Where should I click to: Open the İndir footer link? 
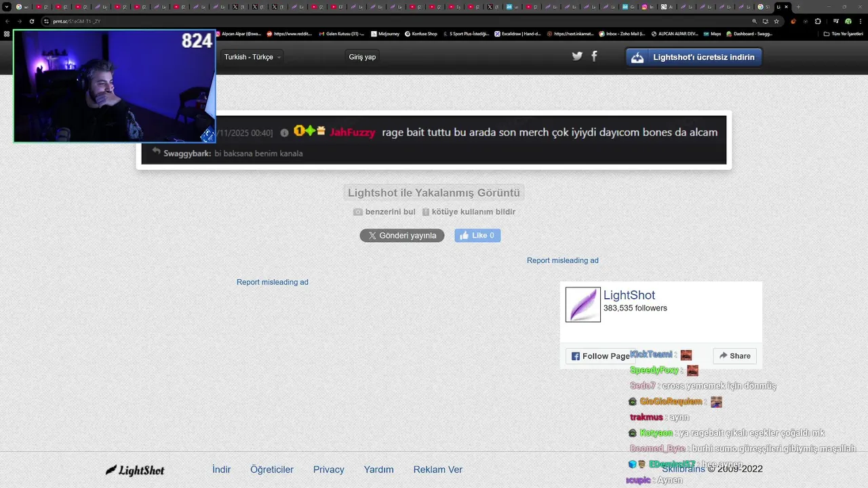pyautogui.click(x=222, y=470)
